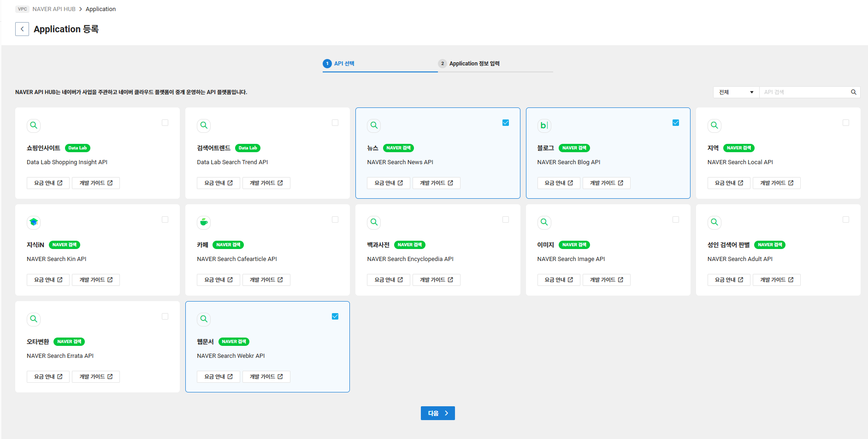Image resolution: width=868 pixels, height=439 pixels.
Task: Uncheck the 뉴스 News API checkbox
Action: (506, 123)
